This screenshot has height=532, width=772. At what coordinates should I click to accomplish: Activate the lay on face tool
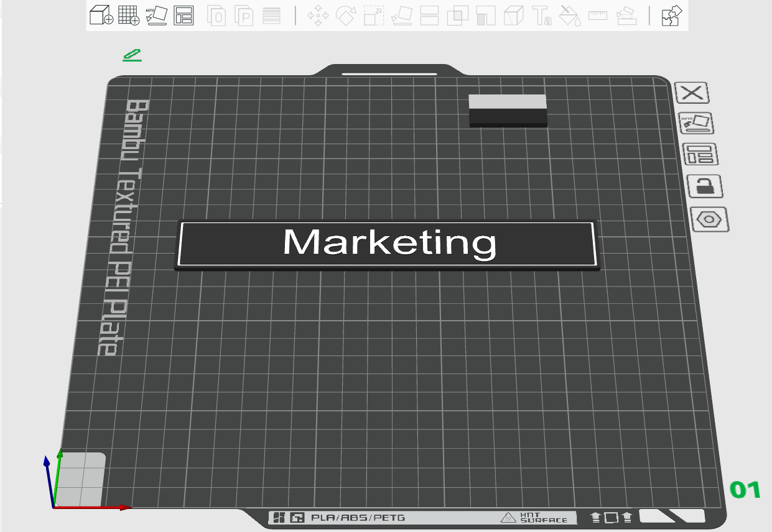(x=401, y=16)
